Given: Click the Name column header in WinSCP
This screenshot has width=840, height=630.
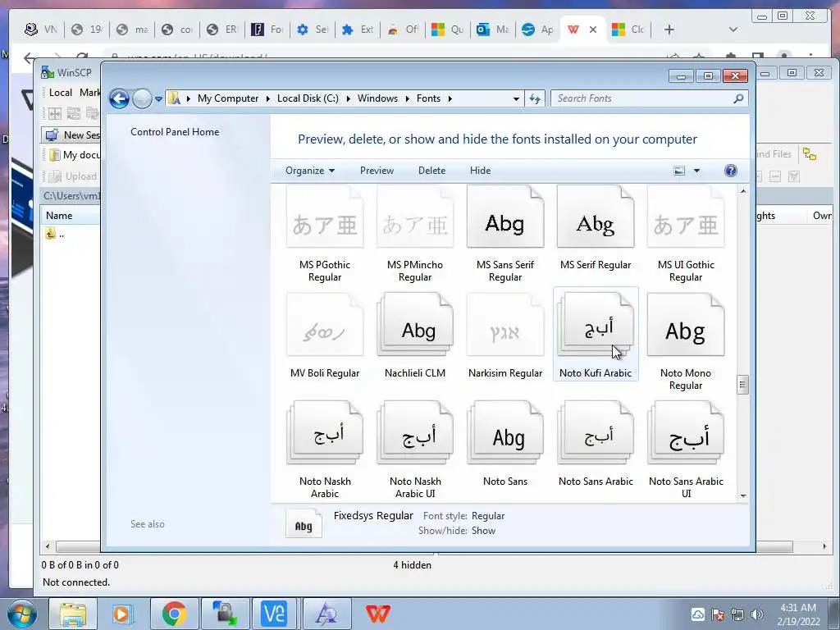Looking at the screenshot, I should coord(71,216).
